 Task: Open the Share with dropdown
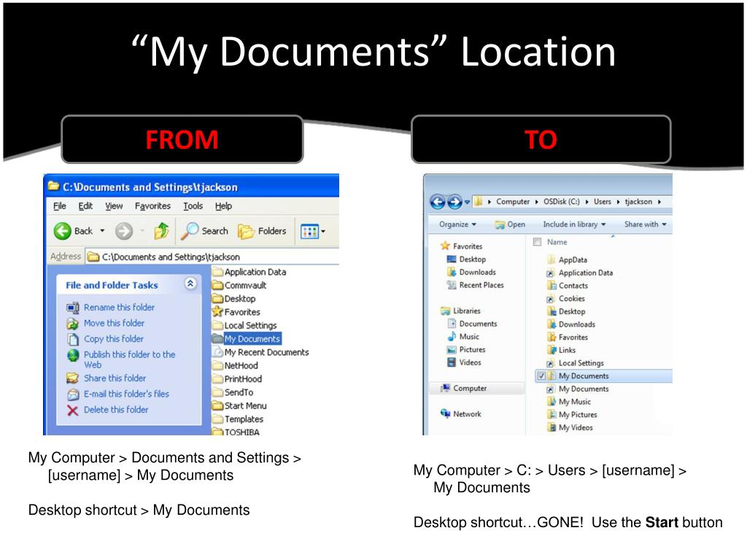point(645,225)
